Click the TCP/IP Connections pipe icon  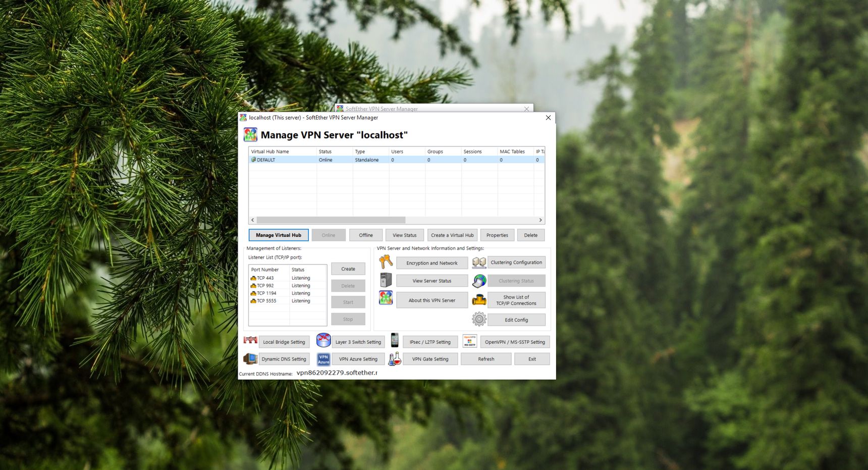pos(479,300)
